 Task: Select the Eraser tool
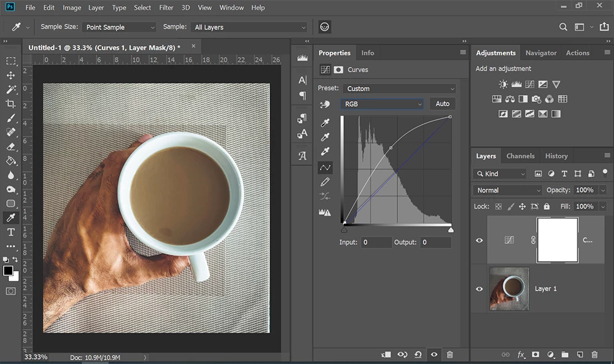11,146
